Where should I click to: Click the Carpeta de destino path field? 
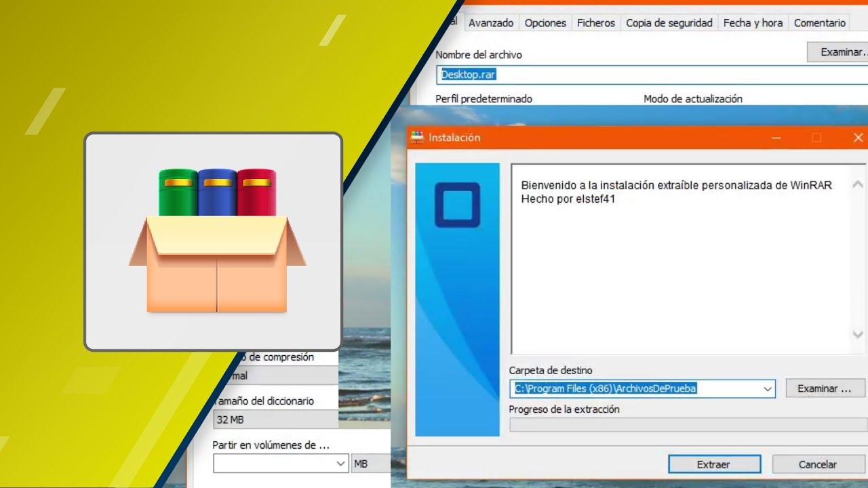642,388
